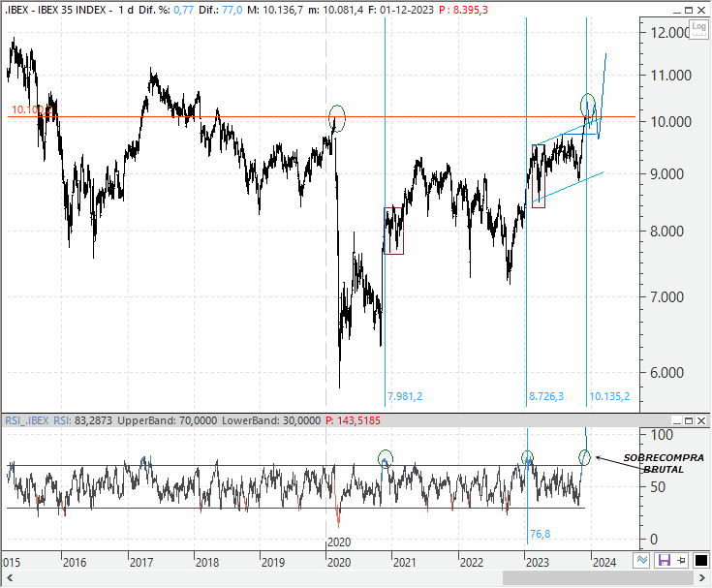Toggle the Log scale button
Viewport: 712px width, 588px height.
pos(698,29)
